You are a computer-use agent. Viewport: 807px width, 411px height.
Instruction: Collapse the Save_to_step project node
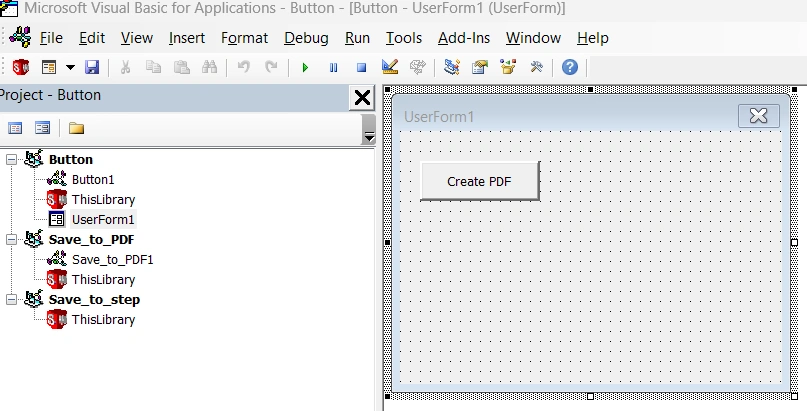tap(11, 299)
